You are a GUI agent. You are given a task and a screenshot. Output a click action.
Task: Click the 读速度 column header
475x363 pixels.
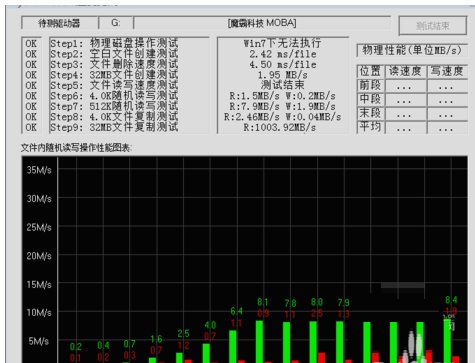coord(405,71)
